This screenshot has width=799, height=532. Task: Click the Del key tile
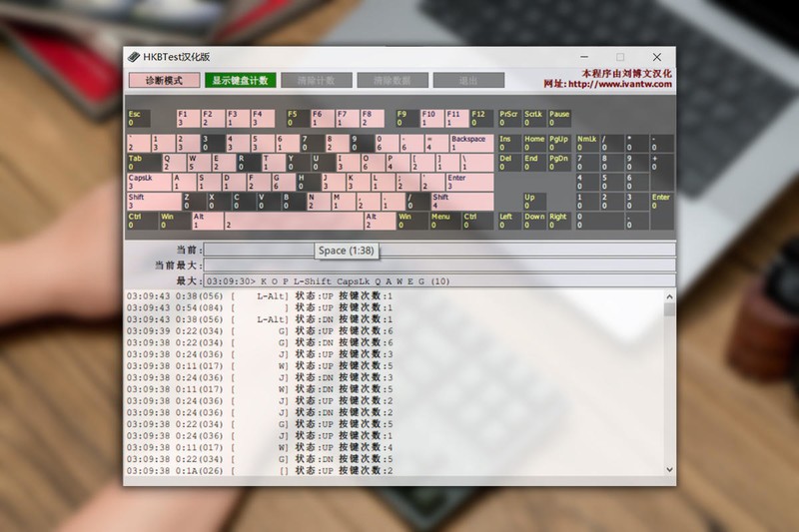pos(509,163)
